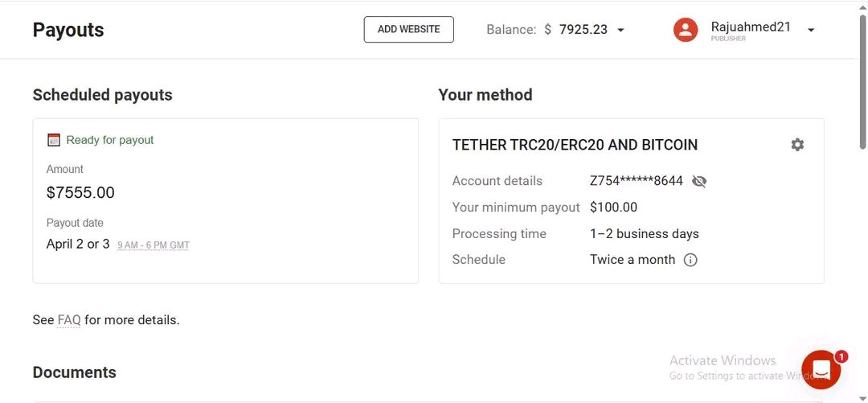Toggle account details visibility eye icon
The image size is (868, 403).
699,181
